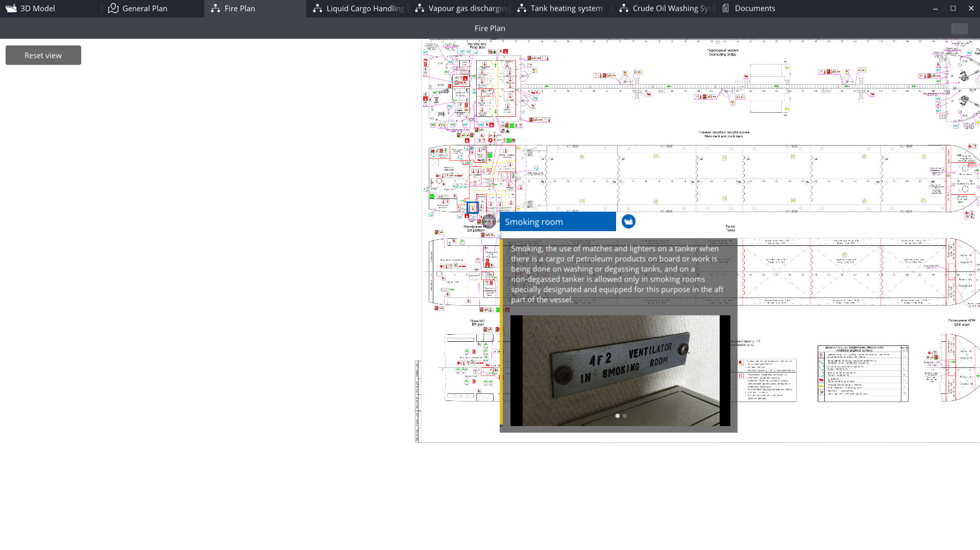Click the ship icon beside Smoking room title
The image size is (980, 550).
point(628,221)
